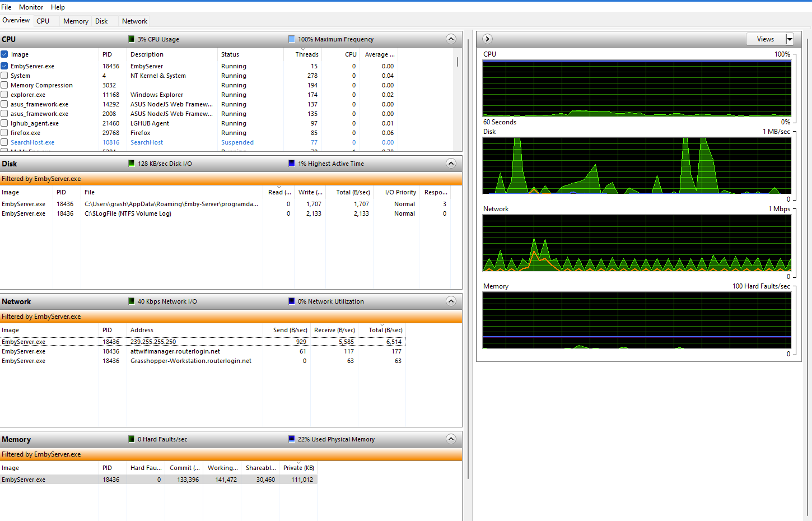Image resolution: width=812 pixels, height=521 pixels.
Task: Open the Views dropdown arrow
Action: [x=790, y=39]
